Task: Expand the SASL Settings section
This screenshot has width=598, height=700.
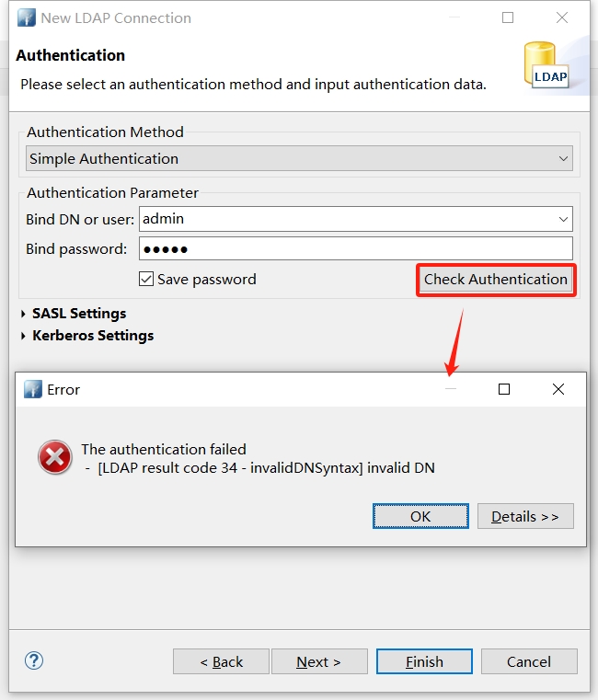Action: 24,314
